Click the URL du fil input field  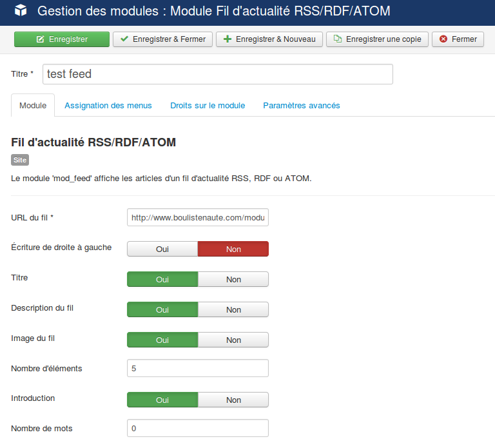(x=198, y=218)
